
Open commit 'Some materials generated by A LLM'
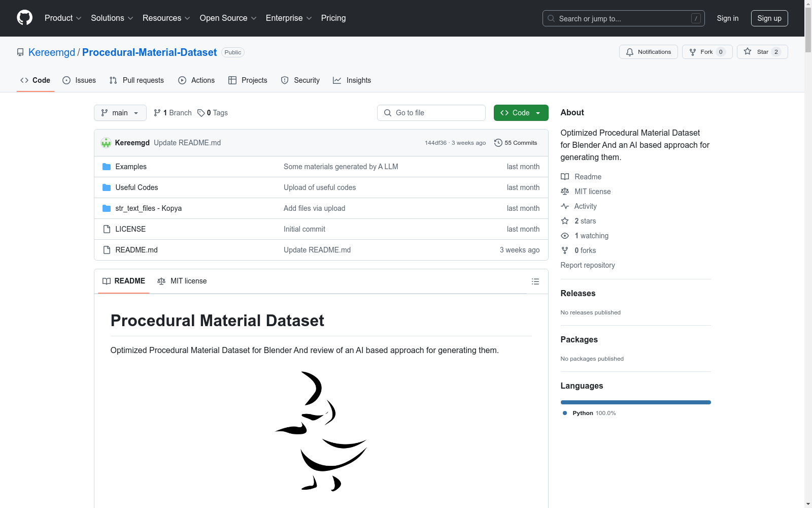pyautogui.click(x=341, y=167)
